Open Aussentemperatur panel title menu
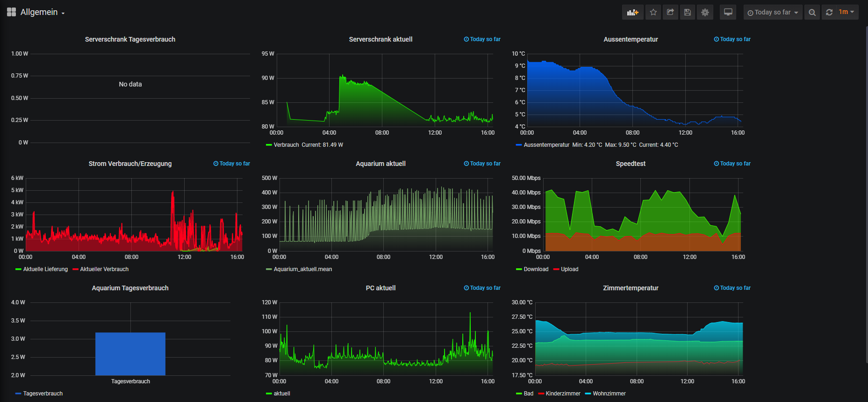The height and width of the screenshot is (402, 868). click(x=631, y=39)
